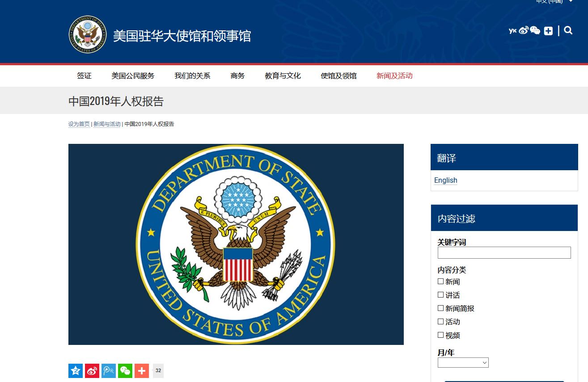
Task: Click the Weibo icon in the header
Action: tap(524, 30)
